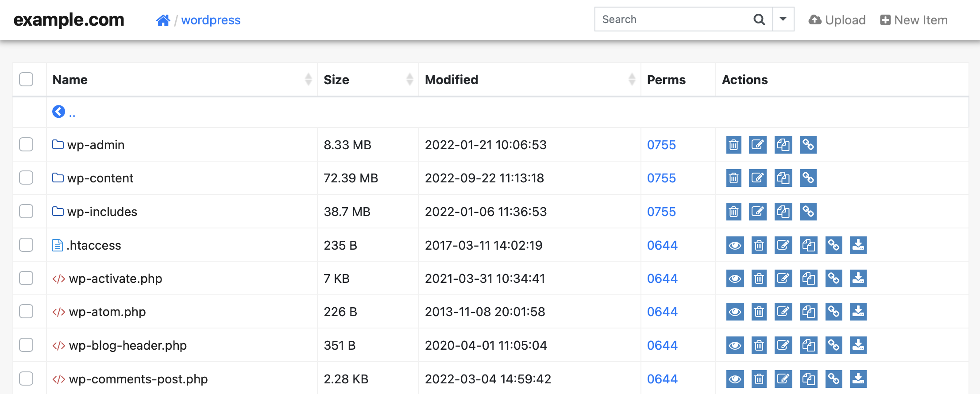This screenshot has height=394, width=980.
Task: Toggle the select-all checkbox in header
Action: point(26,79)
